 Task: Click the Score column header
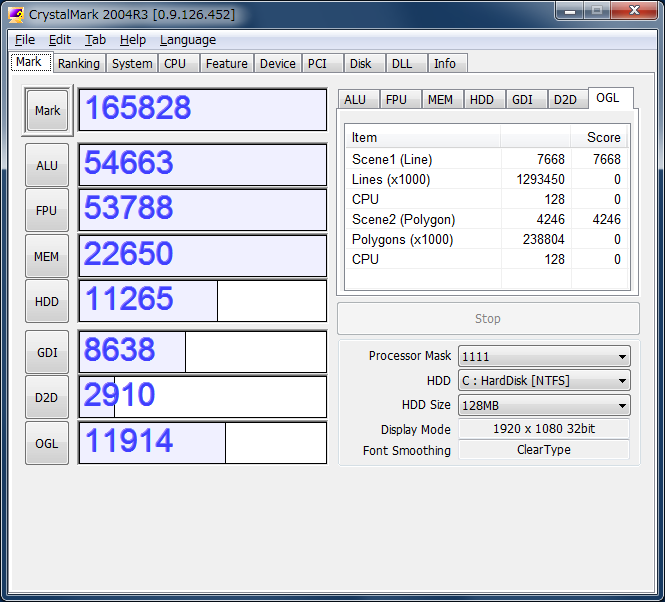pos(603,137)
